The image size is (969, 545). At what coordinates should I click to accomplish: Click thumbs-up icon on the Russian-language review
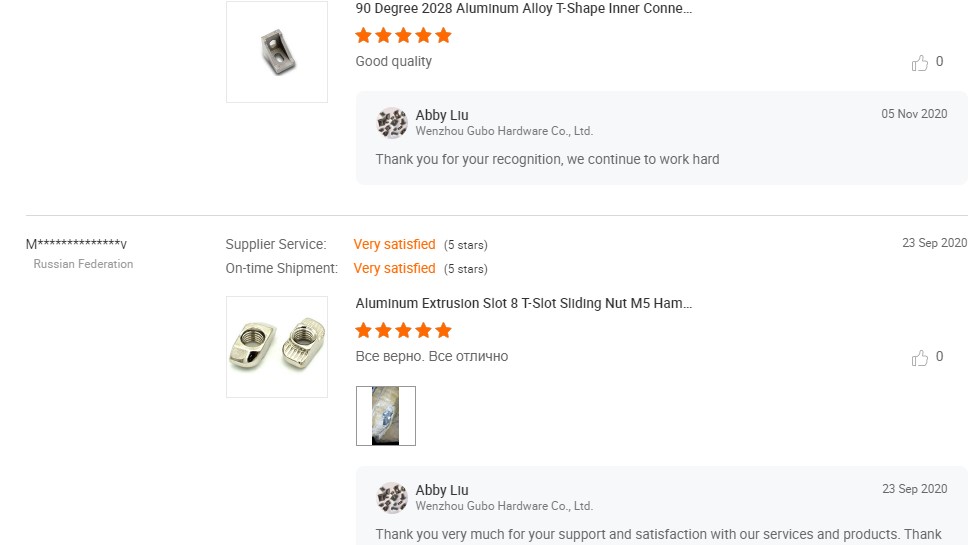click(x=920, y=358)
